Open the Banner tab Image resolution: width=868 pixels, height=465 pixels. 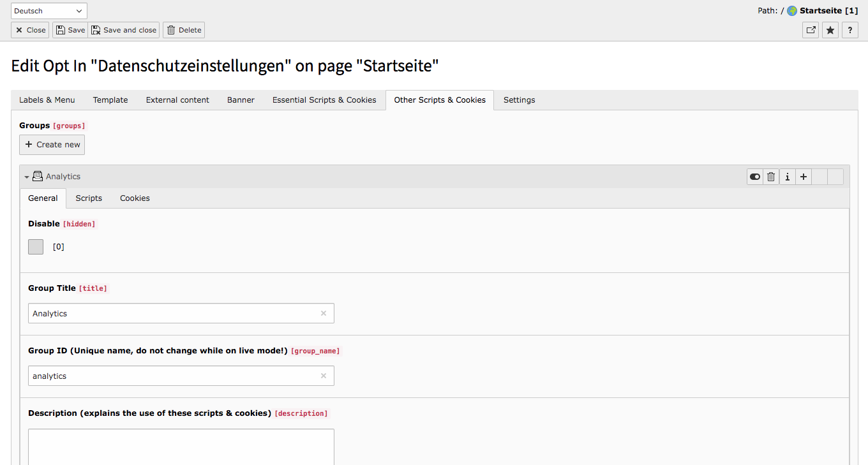pyautogui.click(x=241, y=100)
